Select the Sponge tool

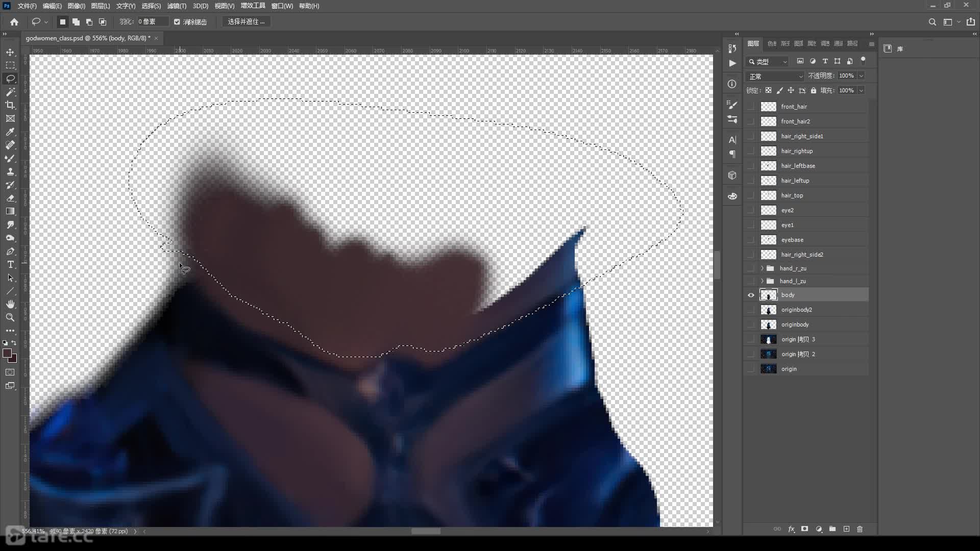pos(10,238)
